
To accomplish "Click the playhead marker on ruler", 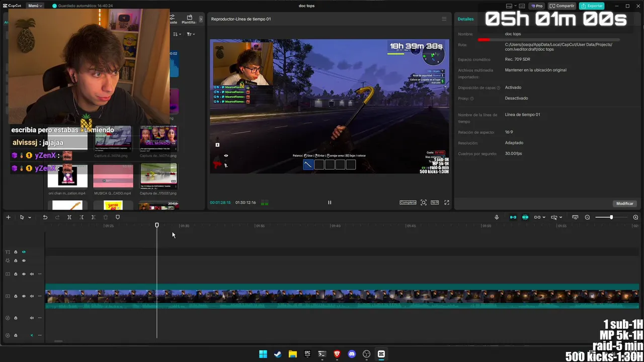I will (157, 225).
